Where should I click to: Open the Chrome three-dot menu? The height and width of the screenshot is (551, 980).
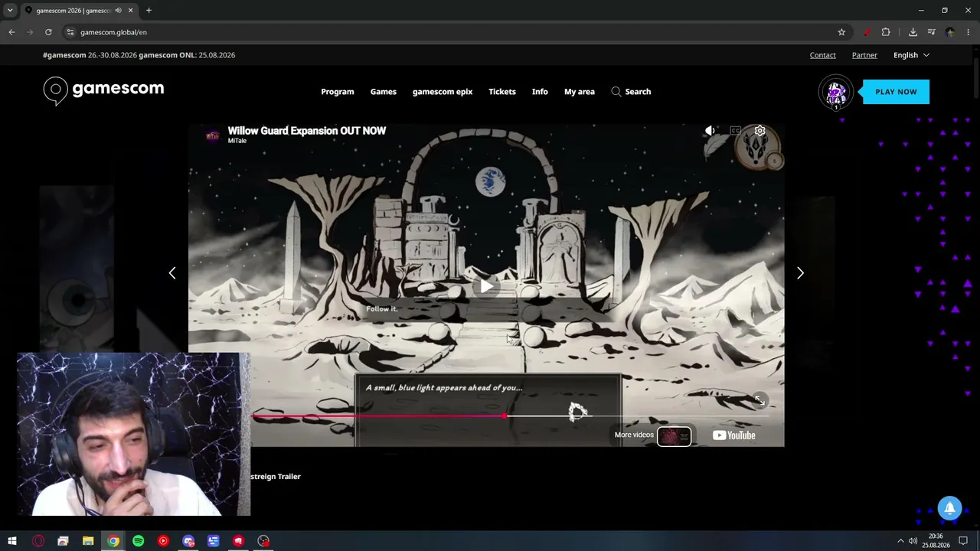969,32
